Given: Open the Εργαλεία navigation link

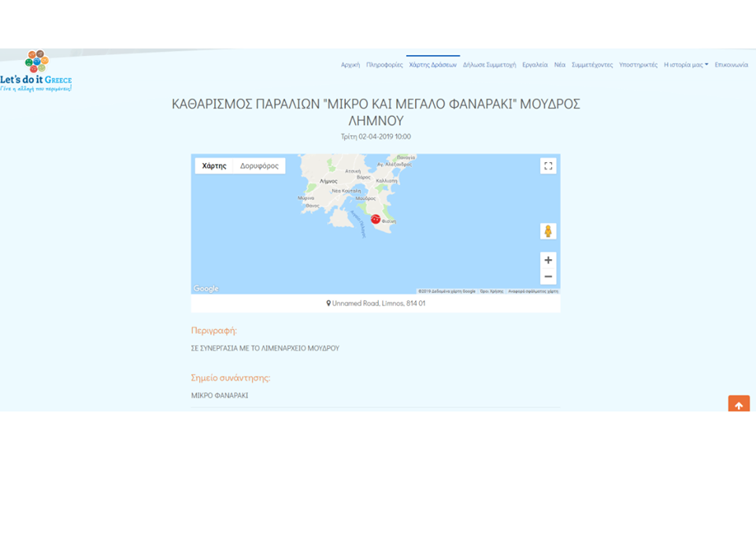Looking at the screenshot, I should 535,65.
